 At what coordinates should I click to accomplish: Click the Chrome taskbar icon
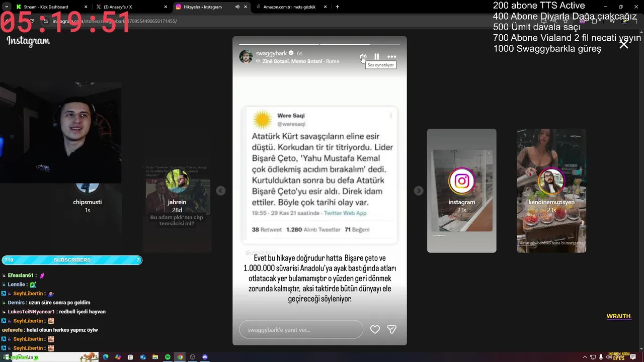(x=180, y=357)
